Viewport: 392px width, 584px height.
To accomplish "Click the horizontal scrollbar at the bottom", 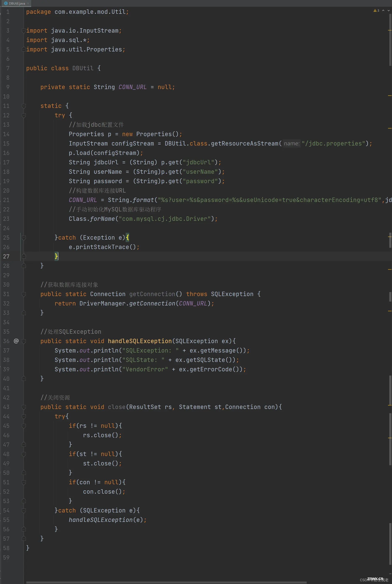I will click(166, 582).
